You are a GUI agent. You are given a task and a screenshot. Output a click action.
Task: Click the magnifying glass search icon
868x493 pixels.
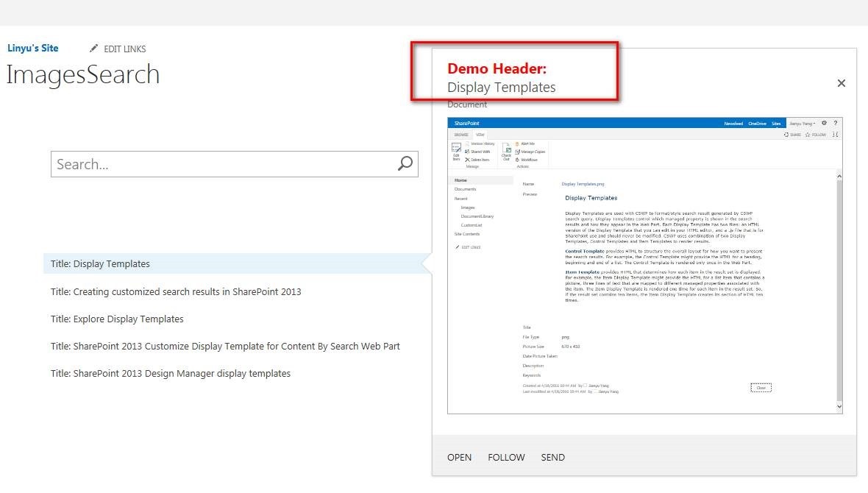(x=406, y=163)
